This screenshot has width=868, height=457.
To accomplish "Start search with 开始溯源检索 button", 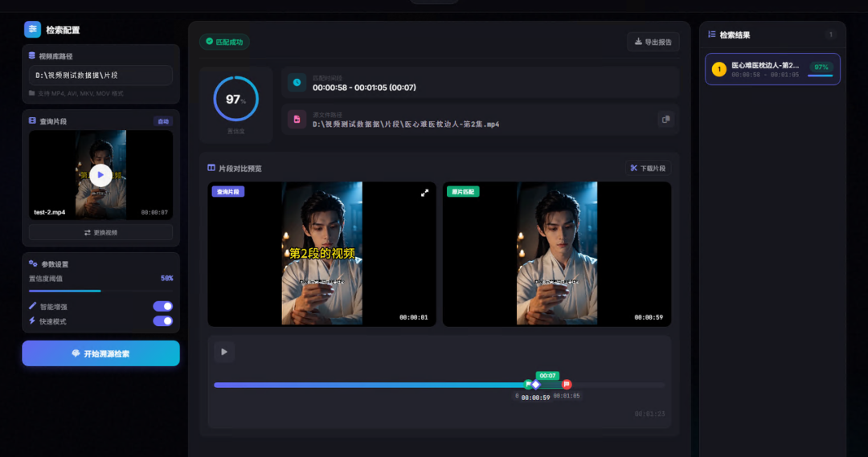I will point(100,353).
